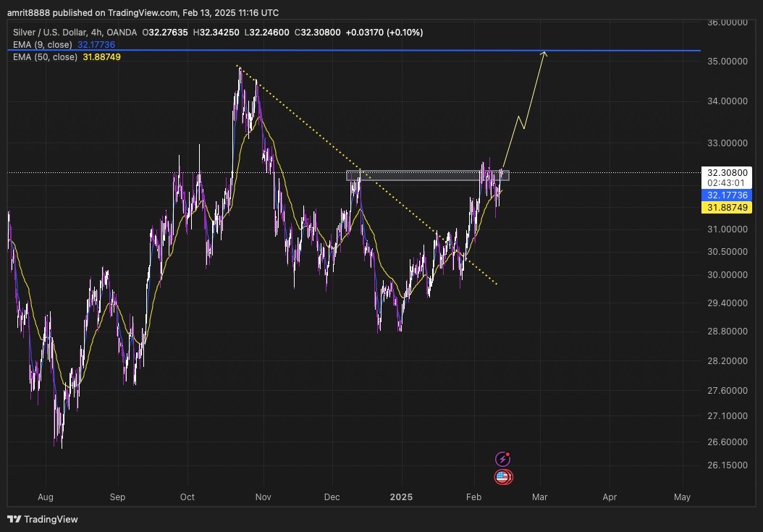Viewport: 763px width, 532px height.
Task: Click the May label on time axis
Action: pos(682,497)
